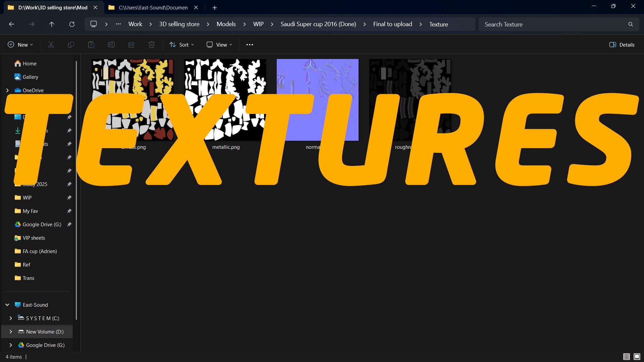This screenshot has width=644, height=362.
Task: Switch to the C:\Users\East-Sound tab
Action: coord(153,7)
